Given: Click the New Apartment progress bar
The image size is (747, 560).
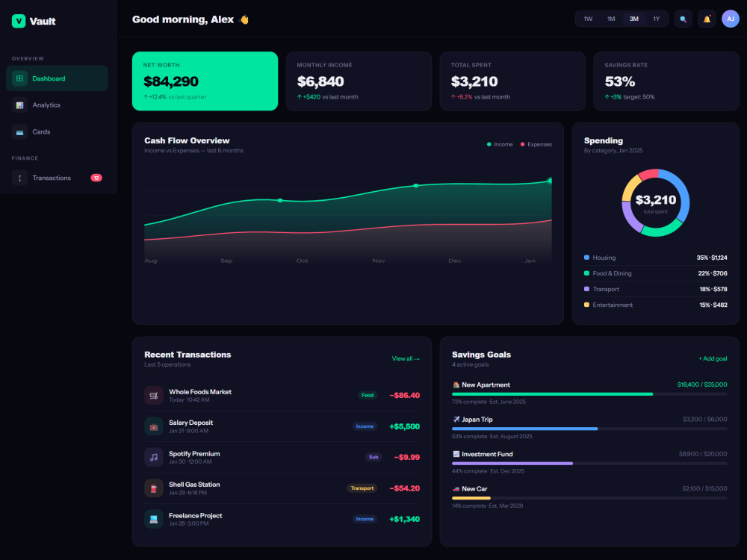Looking at the screenshot, I should coord(589,394).
